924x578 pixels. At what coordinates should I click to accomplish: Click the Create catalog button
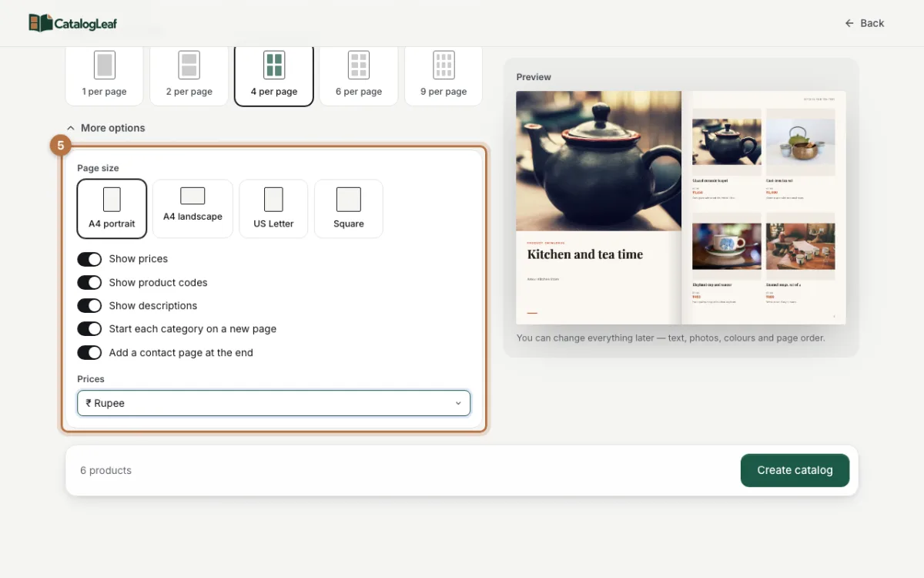click(x=795, y=470)
